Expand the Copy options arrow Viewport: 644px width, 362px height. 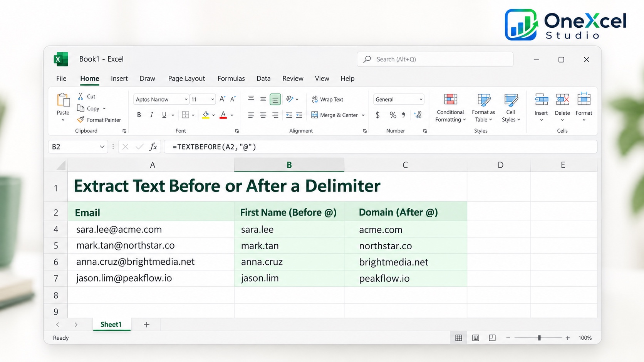104,108
